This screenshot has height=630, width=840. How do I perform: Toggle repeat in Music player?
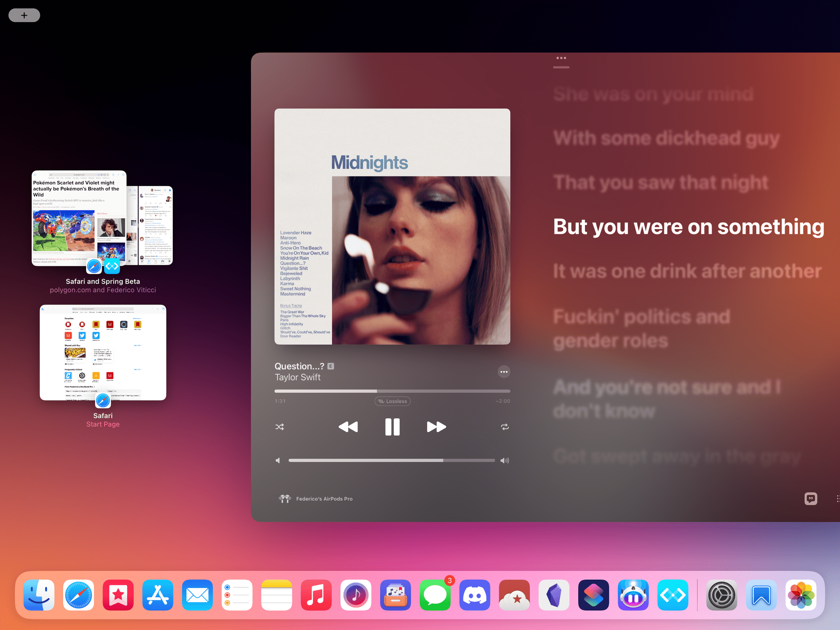click(x=505, y=427)
